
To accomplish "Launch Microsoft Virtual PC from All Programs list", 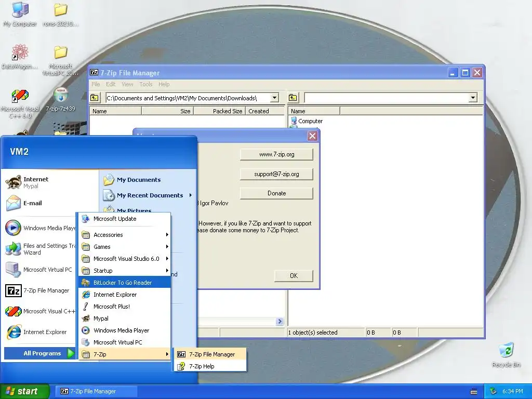I will (125, 342).
